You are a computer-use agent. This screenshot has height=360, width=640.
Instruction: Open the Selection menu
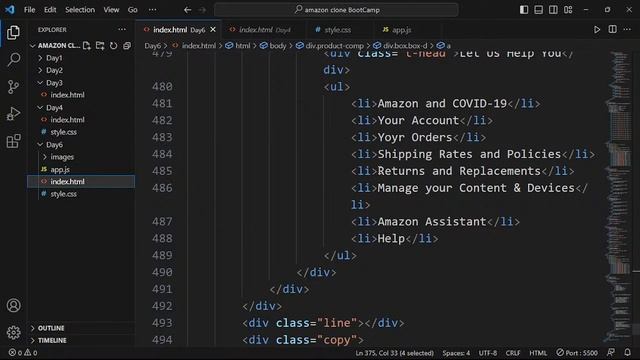coord(80,10)
